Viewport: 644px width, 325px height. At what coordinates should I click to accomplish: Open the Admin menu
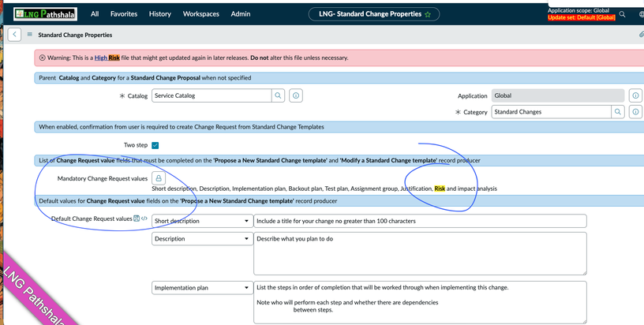240,14
